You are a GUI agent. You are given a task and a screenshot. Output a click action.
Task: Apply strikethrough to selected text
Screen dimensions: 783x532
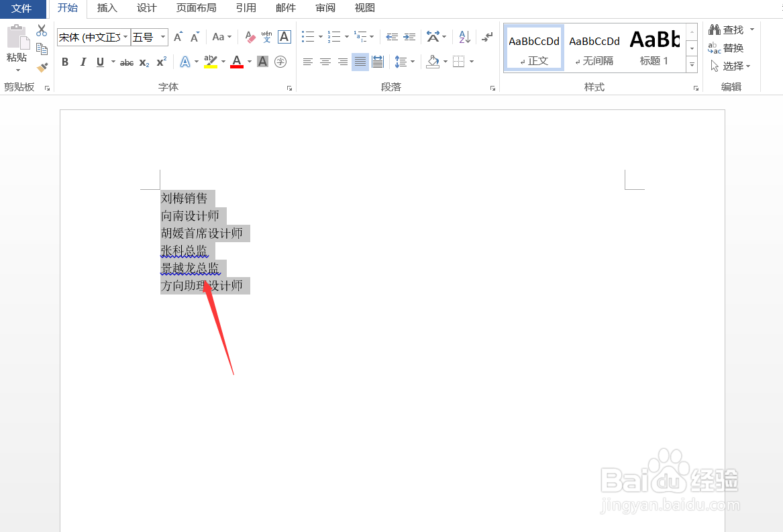click(x=126, y=62)
